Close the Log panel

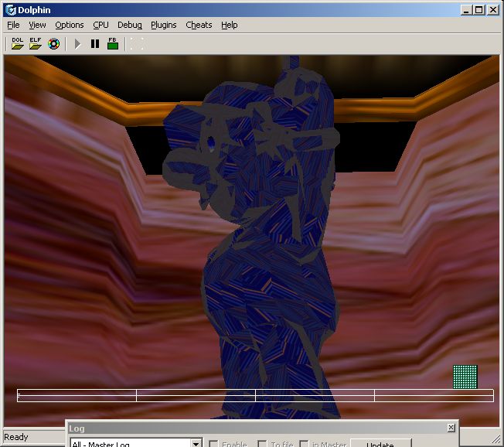click(x=451, y=428)
